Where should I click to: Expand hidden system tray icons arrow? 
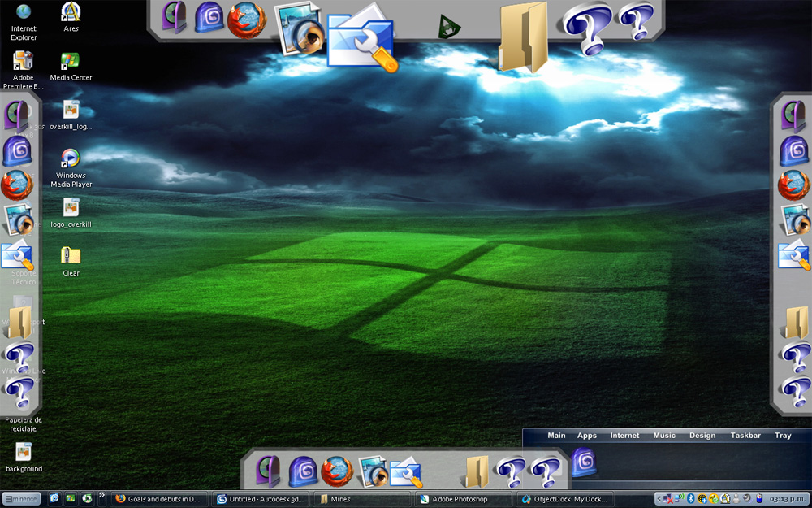(659, 499)
